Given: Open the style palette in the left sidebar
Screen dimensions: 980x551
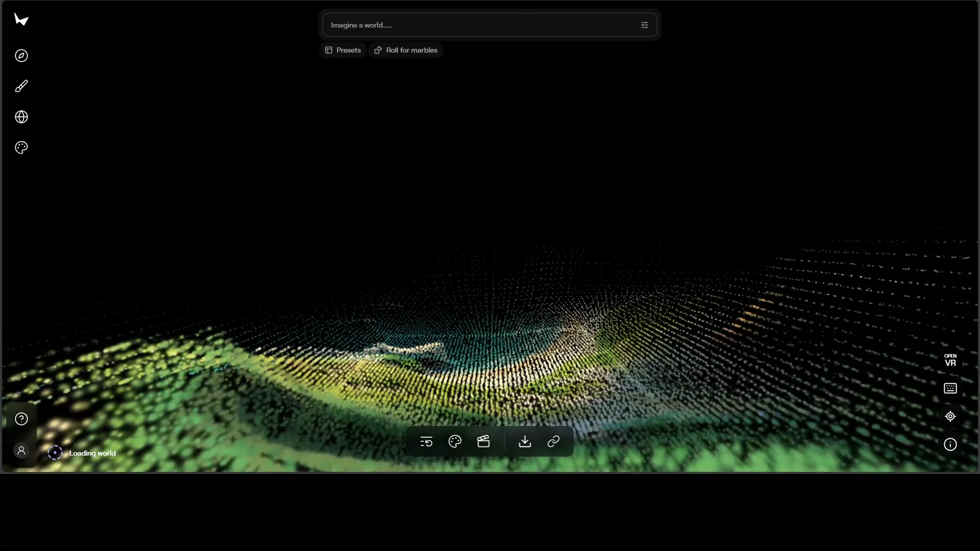Looking at the screenshot, I should (x=21, y=147).
